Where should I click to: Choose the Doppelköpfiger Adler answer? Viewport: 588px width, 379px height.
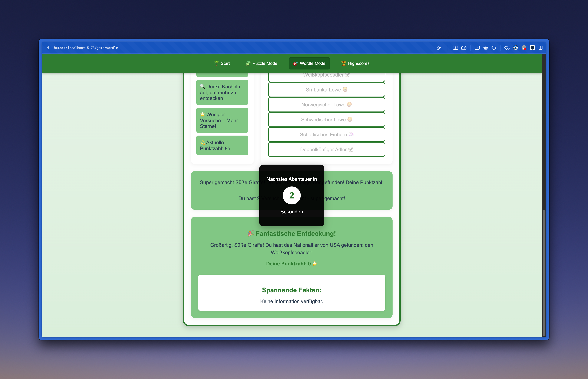coord(326,149)
